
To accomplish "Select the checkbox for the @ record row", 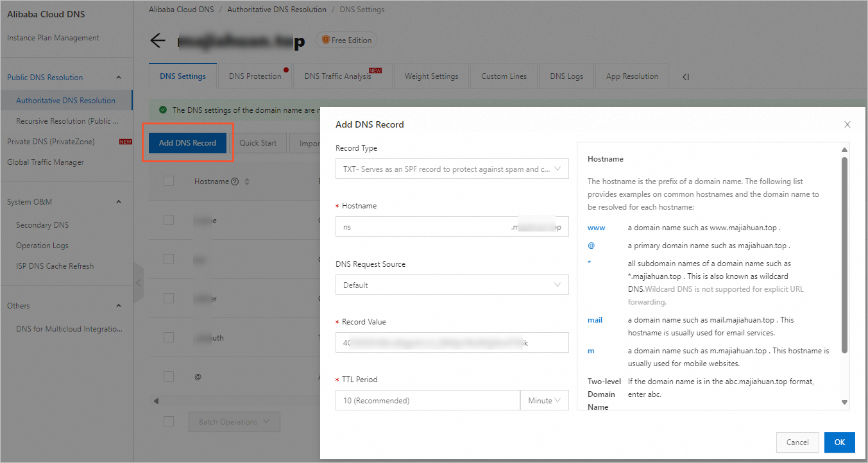I will coord(169,376).
